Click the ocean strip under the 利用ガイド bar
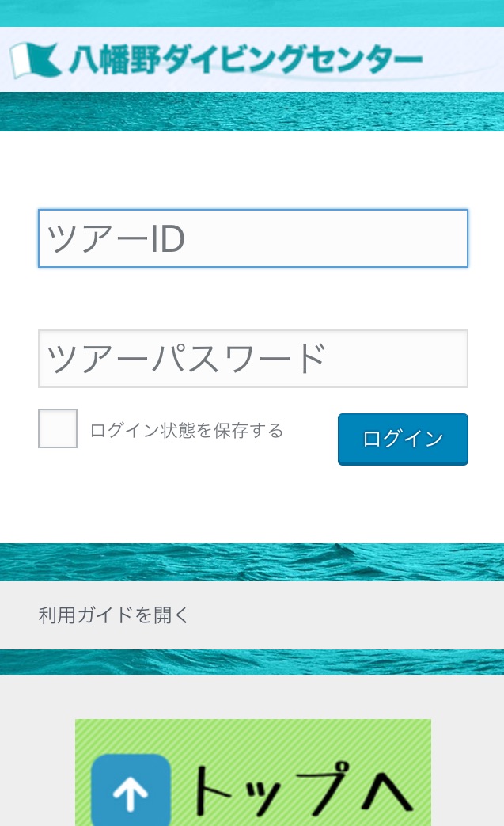Image resolution: width=504 pixels, height=826 pixels. click(x=253, y=662)
